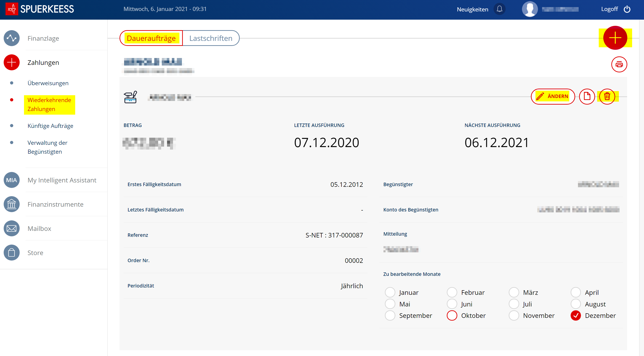Click the user profile avatar
The height and width of the screenshot is (356, 644).
[530, 9]
